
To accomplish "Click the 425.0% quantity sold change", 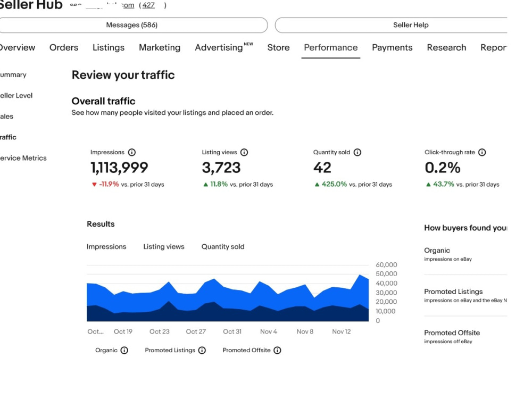I will pos(334,184).
